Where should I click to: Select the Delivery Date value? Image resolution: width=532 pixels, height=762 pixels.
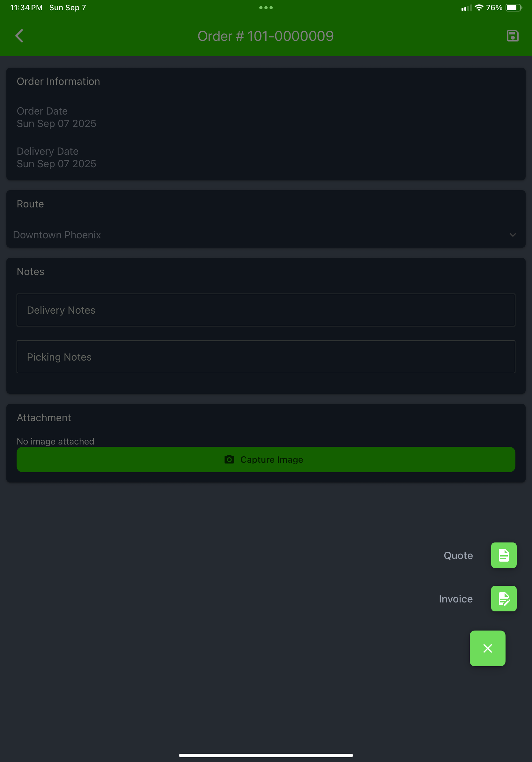pyautogui.click(x=56, y=163)
